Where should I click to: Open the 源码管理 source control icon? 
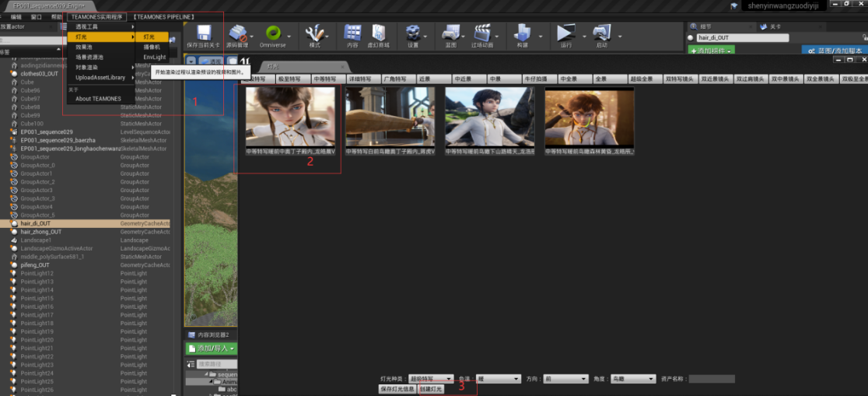coord(236,33)
